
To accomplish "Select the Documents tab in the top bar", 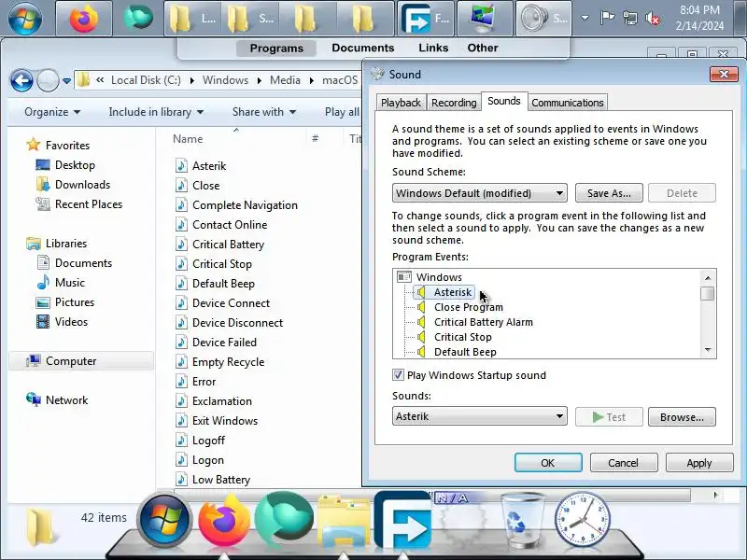I will (x=363, y=48).
